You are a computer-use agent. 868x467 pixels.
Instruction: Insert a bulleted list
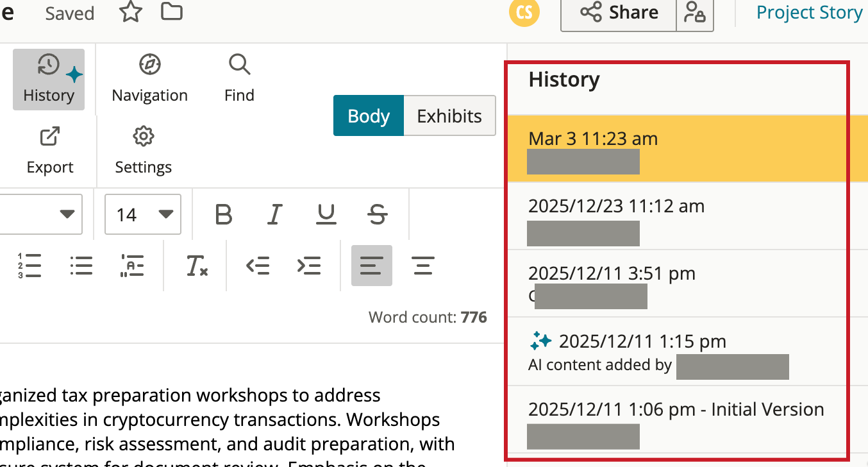[81, 266]
